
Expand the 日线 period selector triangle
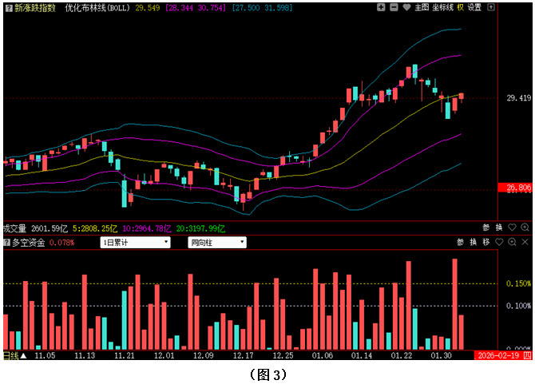pyautogui.click(x=23, y=355)
